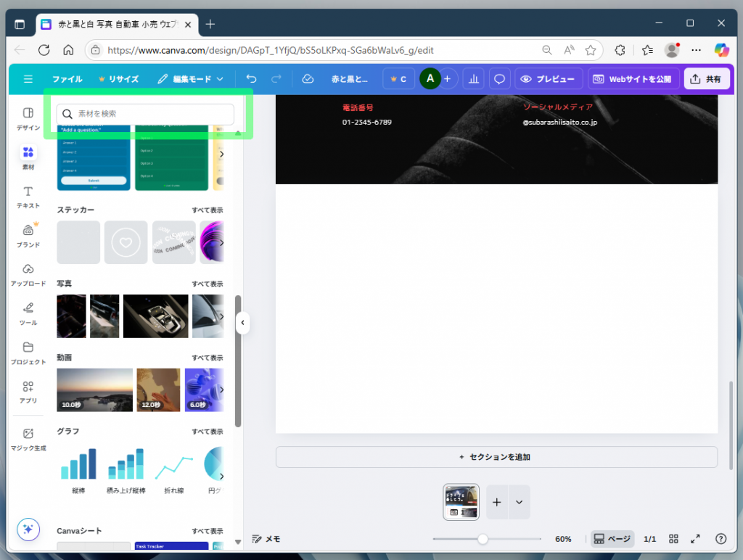Click the zoom slider handle
Screen dimensions: 743x560
click(483, 539)
